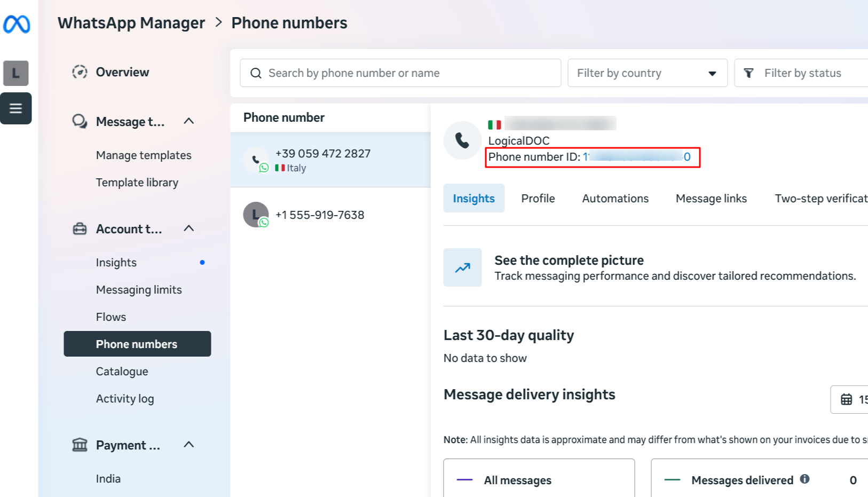868x497 pixels.
Task: Open the Filter by country dropdown
Action: (648, 73)
